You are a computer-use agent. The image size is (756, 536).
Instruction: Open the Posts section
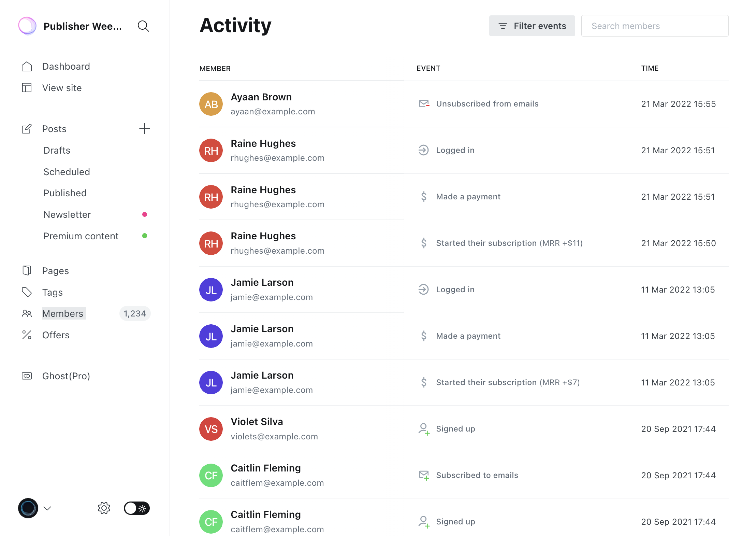54,129
